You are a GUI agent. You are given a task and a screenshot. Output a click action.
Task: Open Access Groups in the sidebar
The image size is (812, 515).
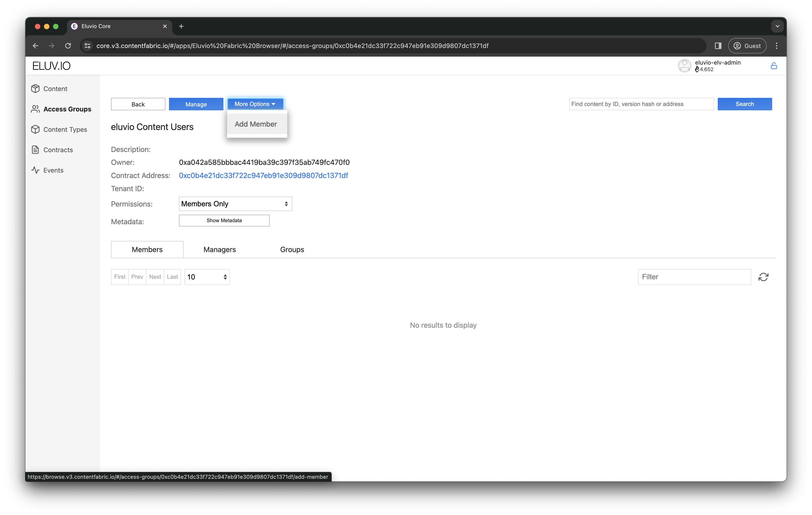click(67, 109)
